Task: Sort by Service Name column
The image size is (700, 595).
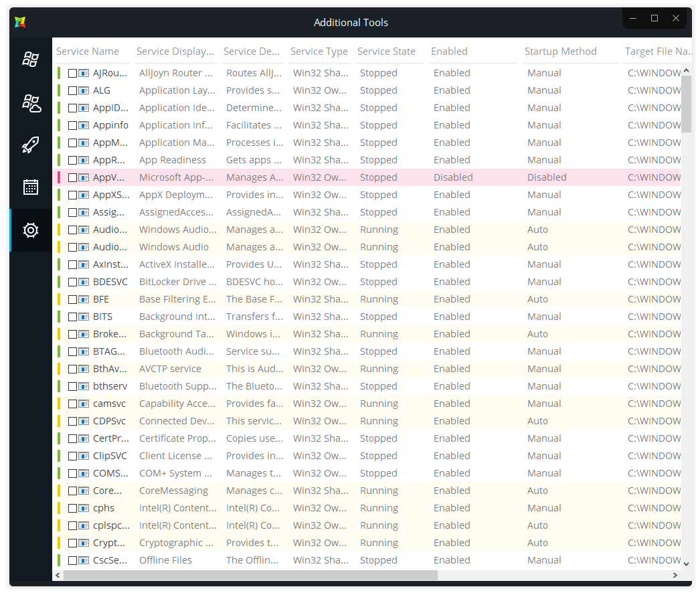Action: click(x=88, y=52)
